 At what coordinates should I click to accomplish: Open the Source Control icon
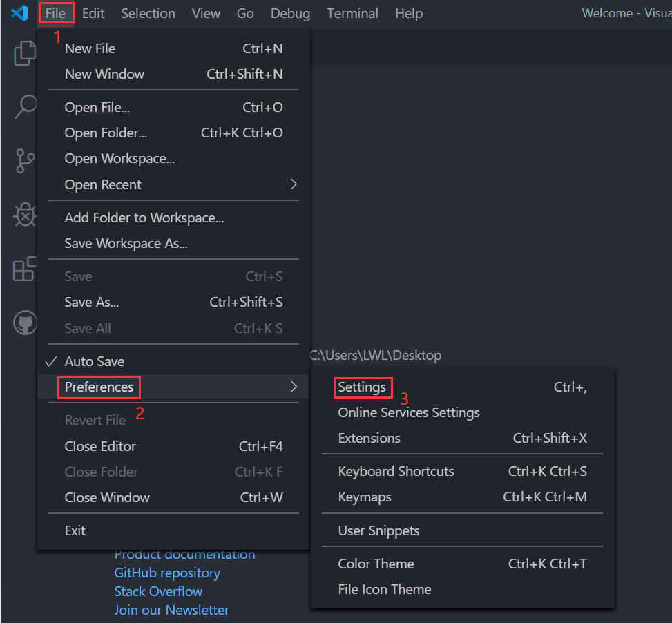26,161
